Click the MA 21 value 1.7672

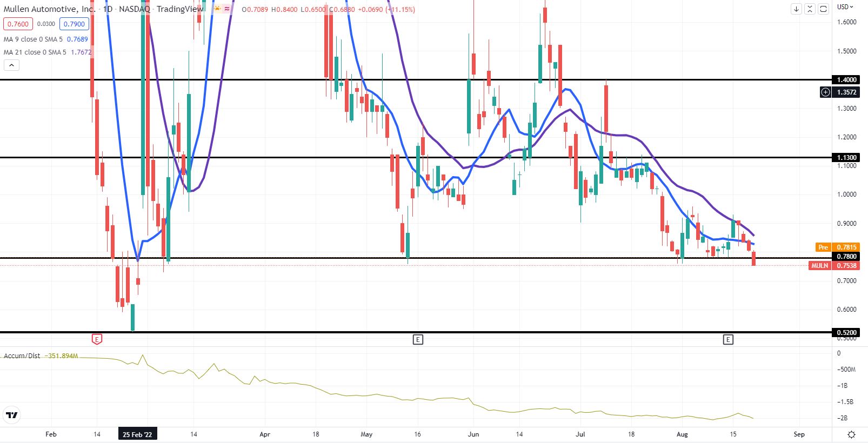[81, 52]
